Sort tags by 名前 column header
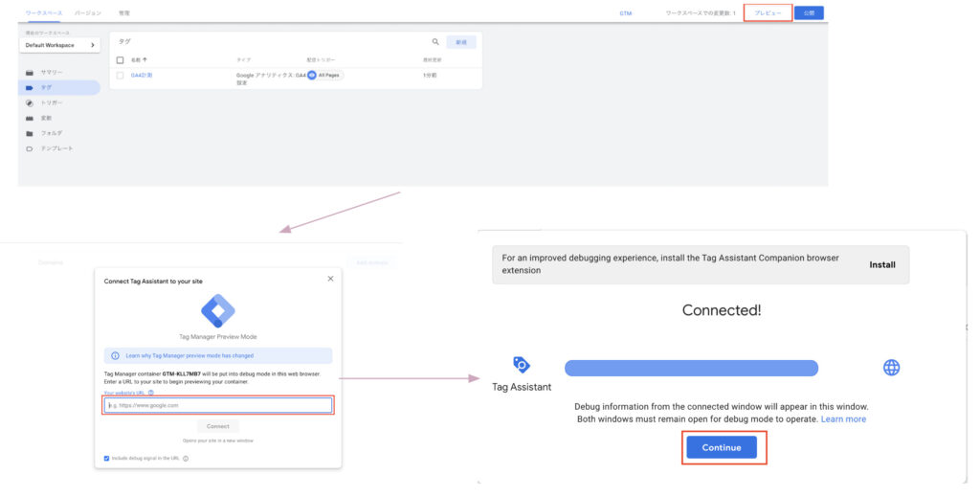 (x=139, y=60)
